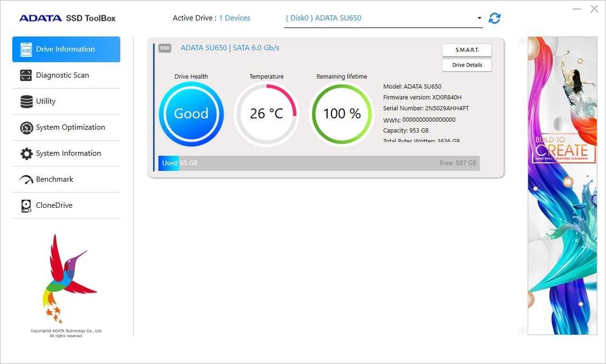Click the ADATA SSD ToolBox logo
This screenshot has height=364, width=606.
pyautogui.click(x=68, y=18)
